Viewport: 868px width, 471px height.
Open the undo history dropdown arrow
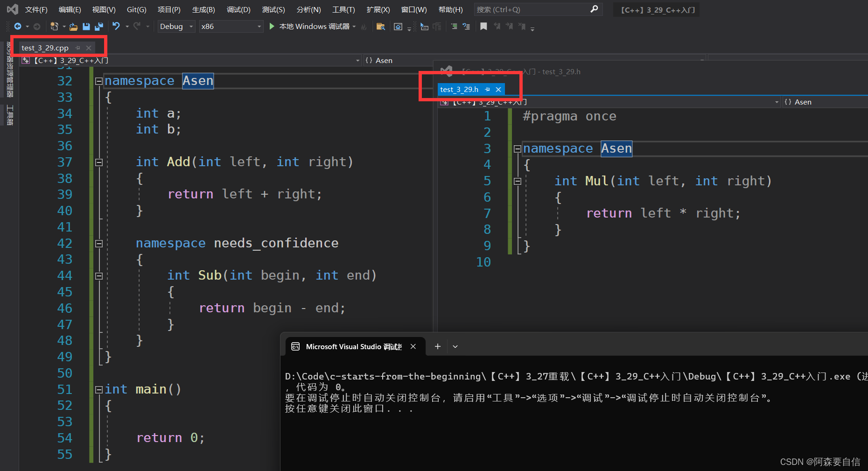pyautogui.click(x=127, y=27)
